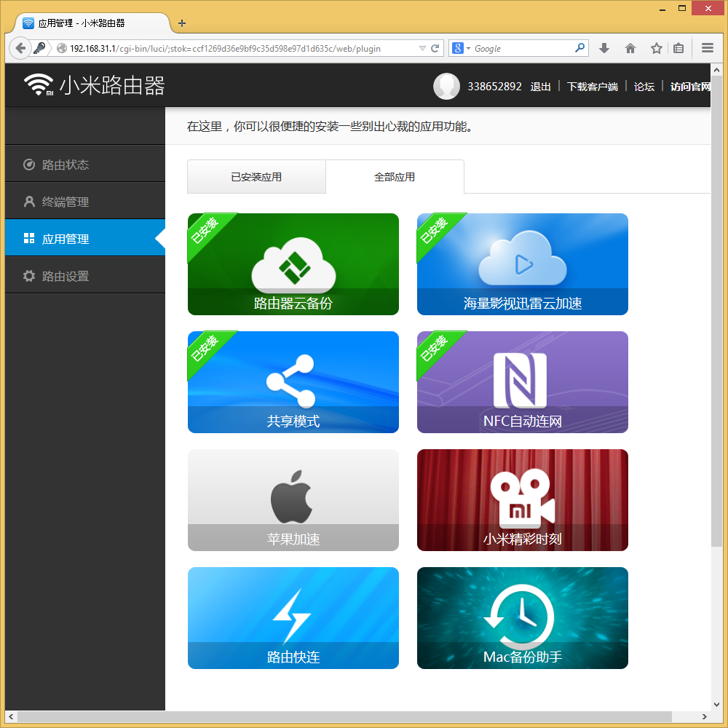Go to 终端管理 in the sidebar

pos(85,202)
